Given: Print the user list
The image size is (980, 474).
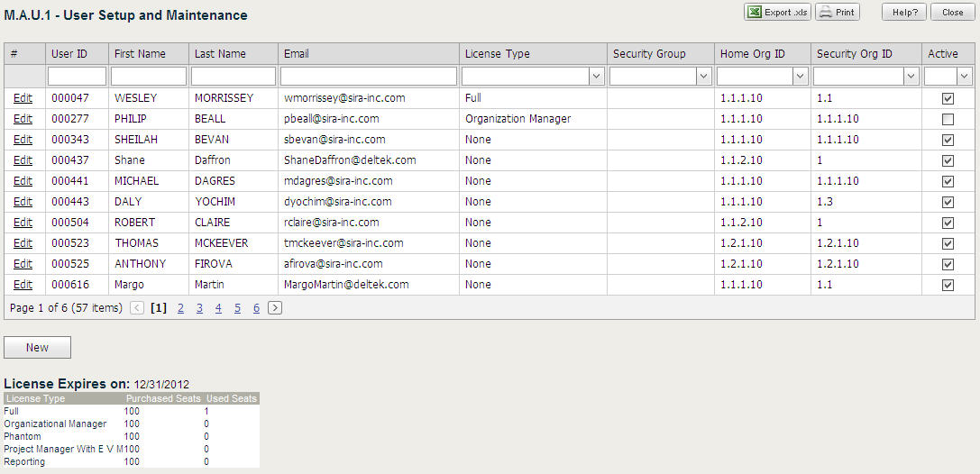Looking at the screenshot, I should 838,13.
